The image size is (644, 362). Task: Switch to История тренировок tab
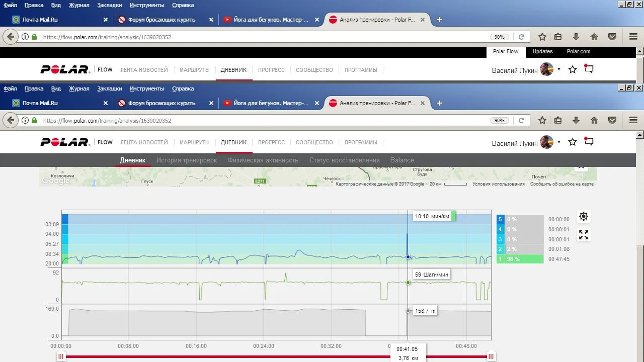point(186,160)
